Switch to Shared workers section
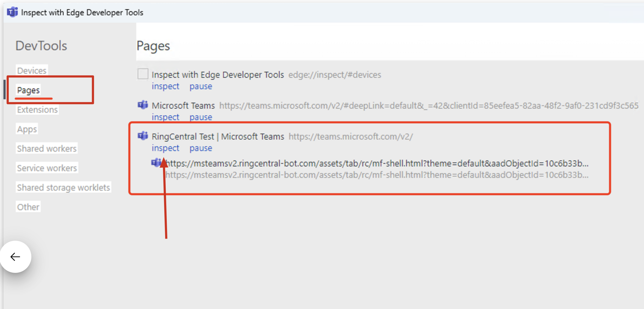 coord(46,148)
